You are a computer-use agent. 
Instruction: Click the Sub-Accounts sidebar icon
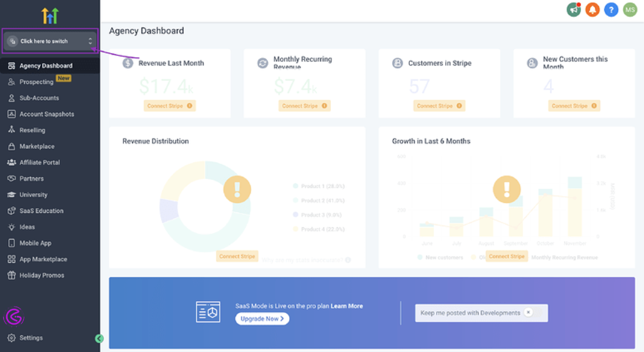(12, 98)
